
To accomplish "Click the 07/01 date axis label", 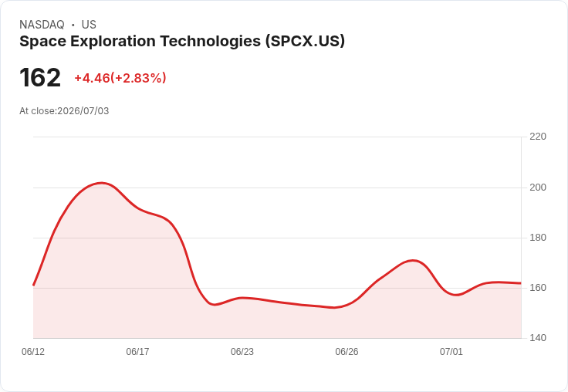I will [451, 351].
